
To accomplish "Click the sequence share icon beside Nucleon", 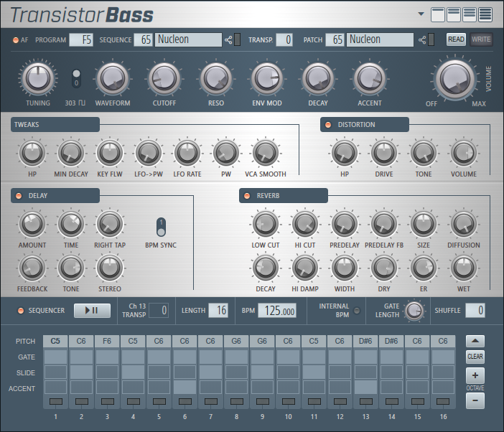I will click(x=229, y=39).
